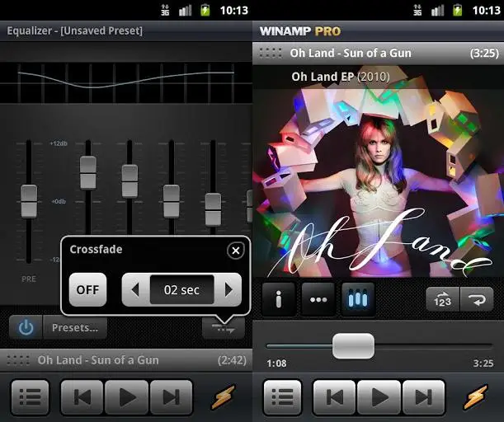The image size is (504, 422).
Task: Close the Crossfade popup
Action: 236,251
